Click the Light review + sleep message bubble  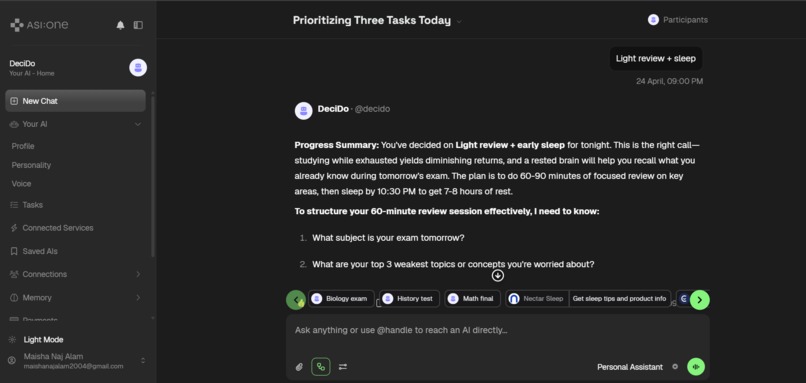point(655,59)
